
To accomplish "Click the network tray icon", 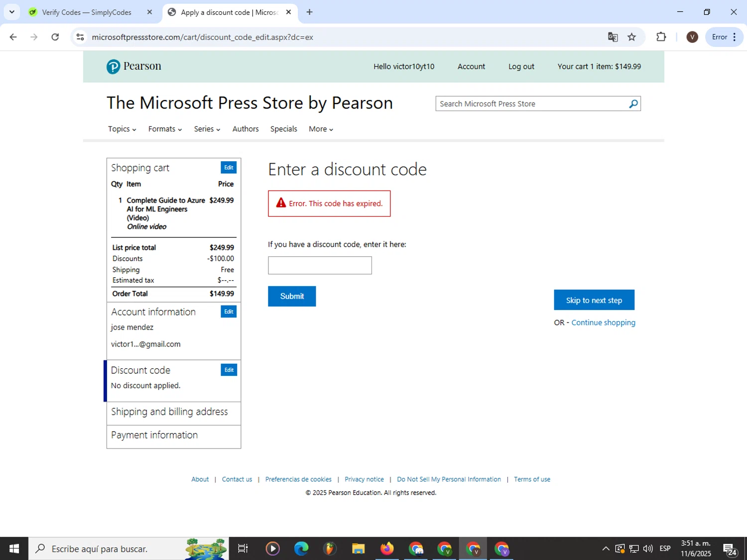I will [634, 549].
